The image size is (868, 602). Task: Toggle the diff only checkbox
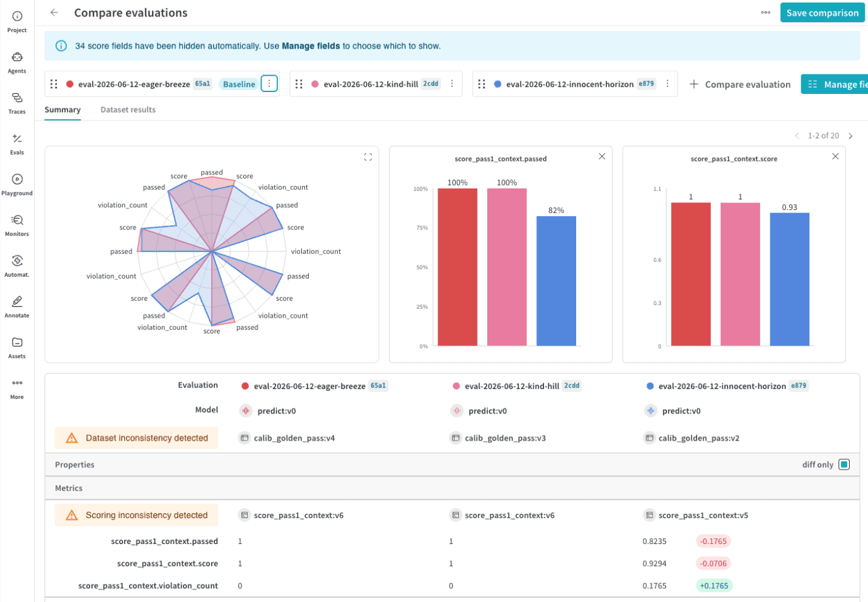(x=844, y=465)
